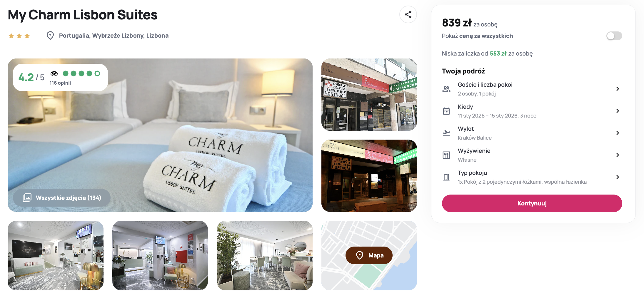Click the guests people icon
The image size is (644, 298).
click(446, 89)
